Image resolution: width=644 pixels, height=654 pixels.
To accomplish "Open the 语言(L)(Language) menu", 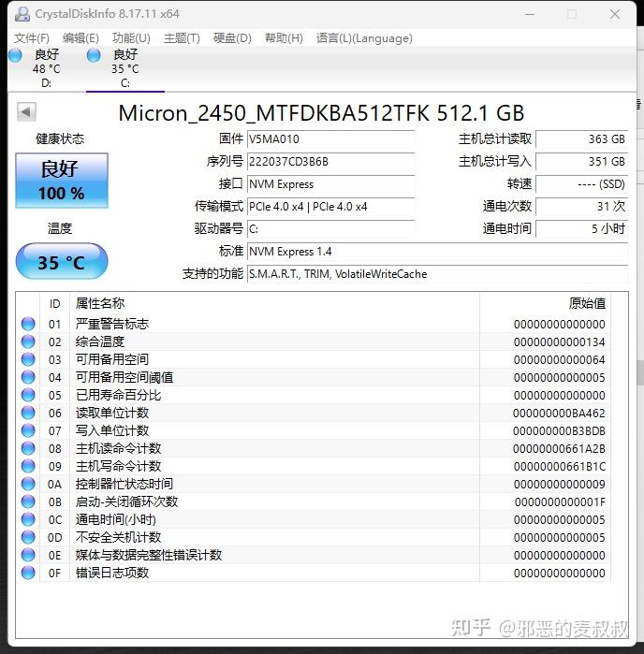I will click(x=364, y=38).
